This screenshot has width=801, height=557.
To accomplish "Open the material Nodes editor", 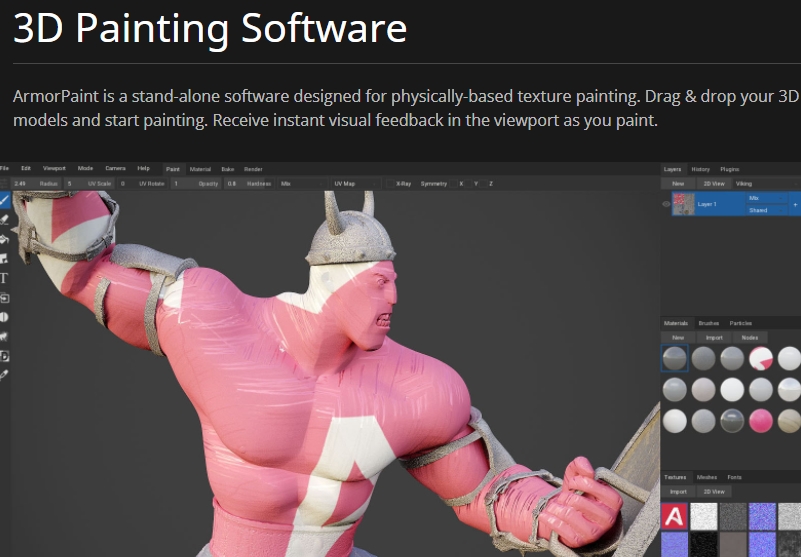I will pos(750,337).
